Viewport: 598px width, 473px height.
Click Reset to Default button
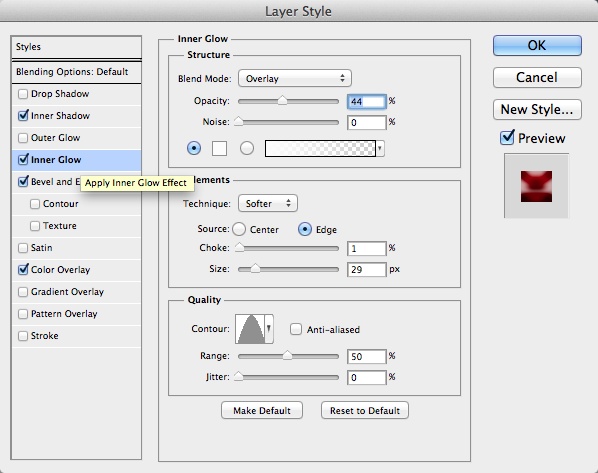pos(365,410)
